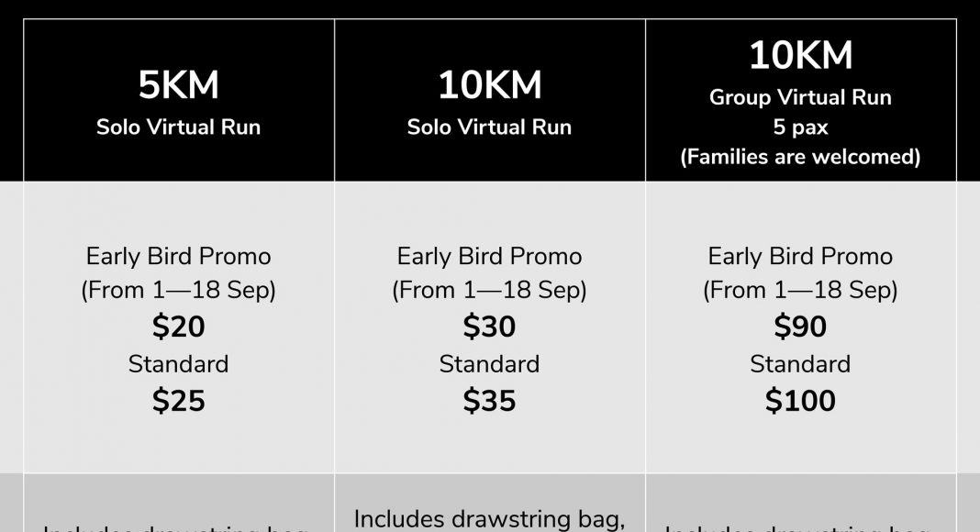Select the $25 standard price
This screenshot has width=980, height=532.
tap(178, 401)
